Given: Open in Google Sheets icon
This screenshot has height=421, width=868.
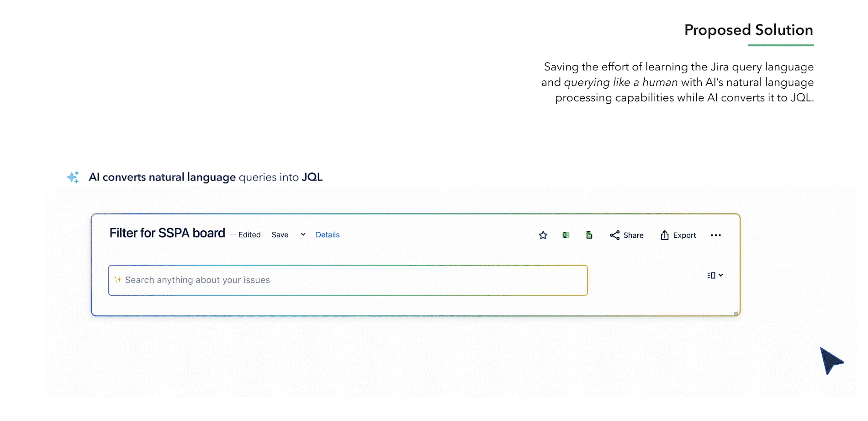Looking at the screenshot, I should click(x=589, y=235).
